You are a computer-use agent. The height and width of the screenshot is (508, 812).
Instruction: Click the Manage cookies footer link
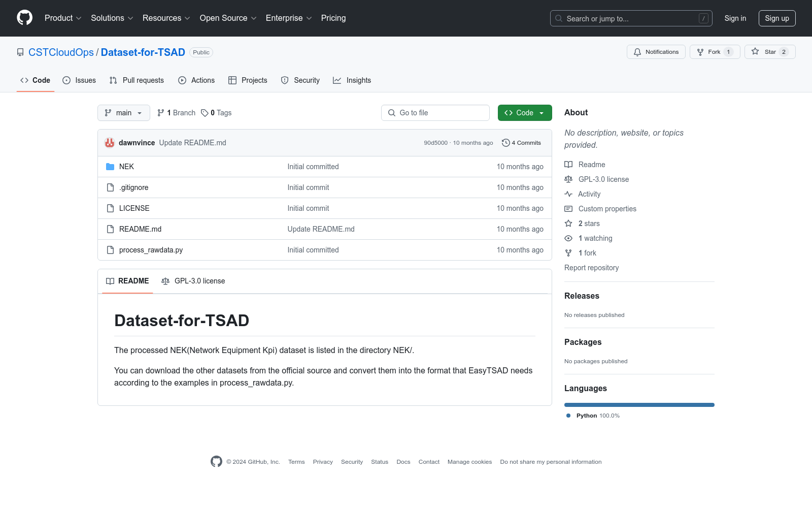pyautogui.click(x=469, y=462)
